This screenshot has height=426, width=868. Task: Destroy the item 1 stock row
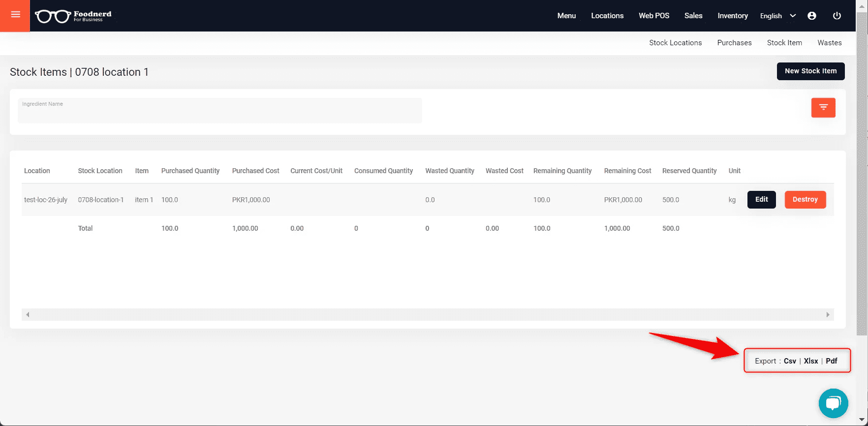point(805,199)
